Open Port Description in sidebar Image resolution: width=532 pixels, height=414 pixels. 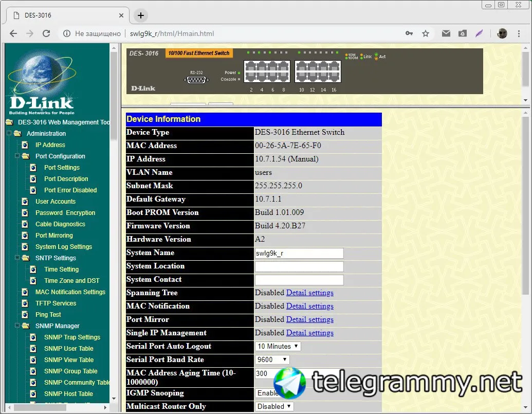pos(66,179)
